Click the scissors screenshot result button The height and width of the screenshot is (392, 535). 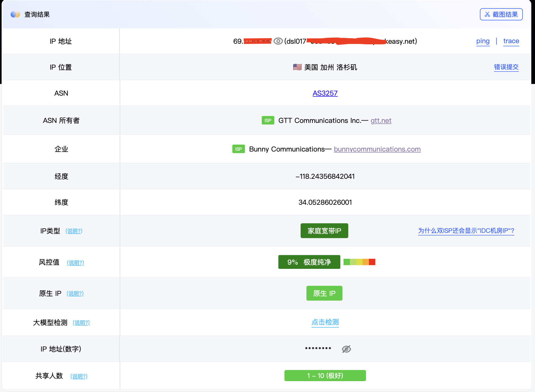[x=501, y=14]
